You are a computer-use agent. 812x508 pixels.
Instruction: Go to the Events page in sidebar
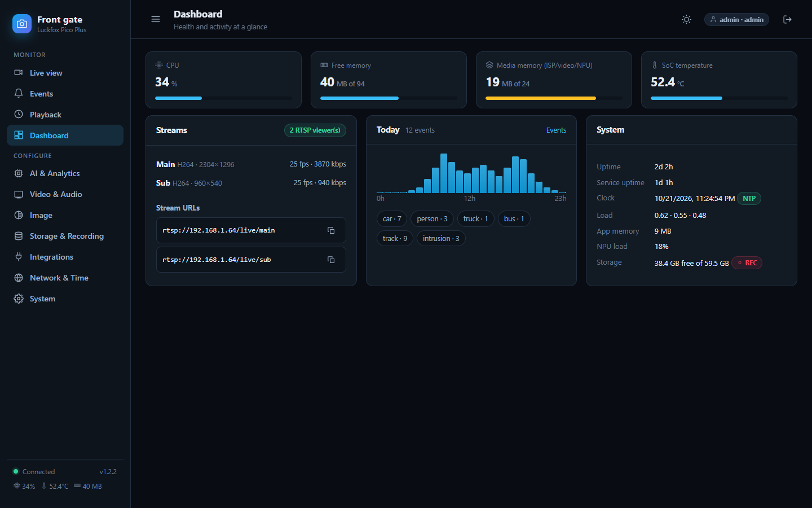pyautogui.click(x=65, y=94)
